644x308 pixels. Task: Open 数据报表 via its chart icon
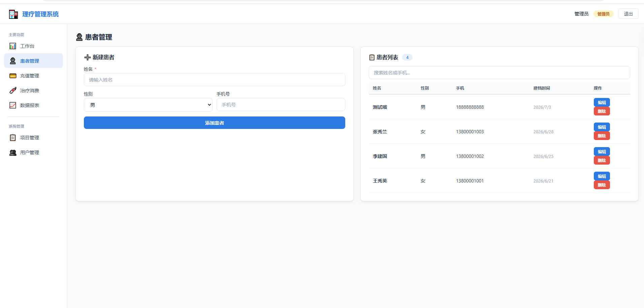click(x=13, y=105)
